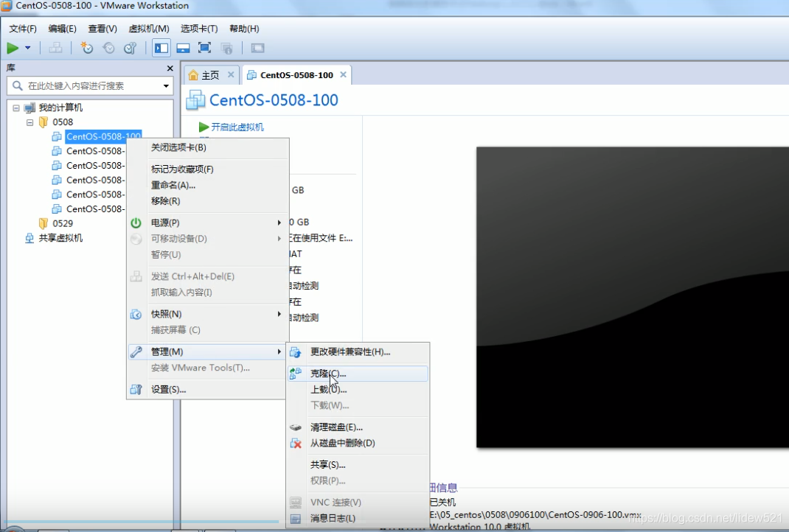Click the green power icon beside 电源(P)

136,223
